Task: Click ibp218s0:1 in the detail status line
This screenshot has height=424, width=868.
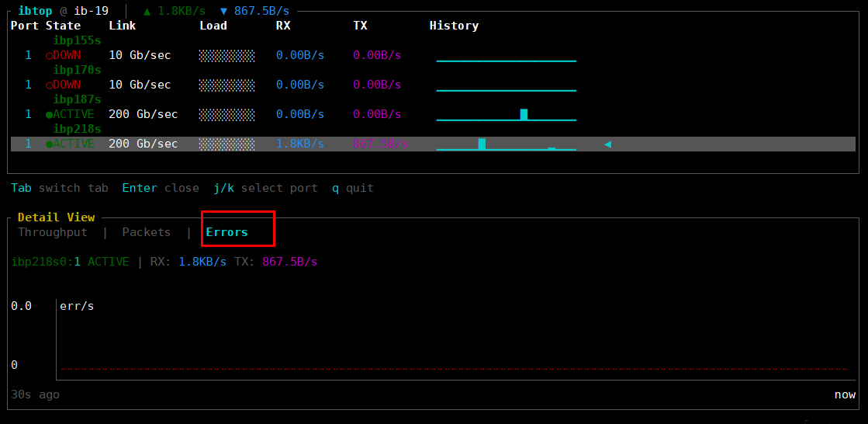Action: pos(46,262)
